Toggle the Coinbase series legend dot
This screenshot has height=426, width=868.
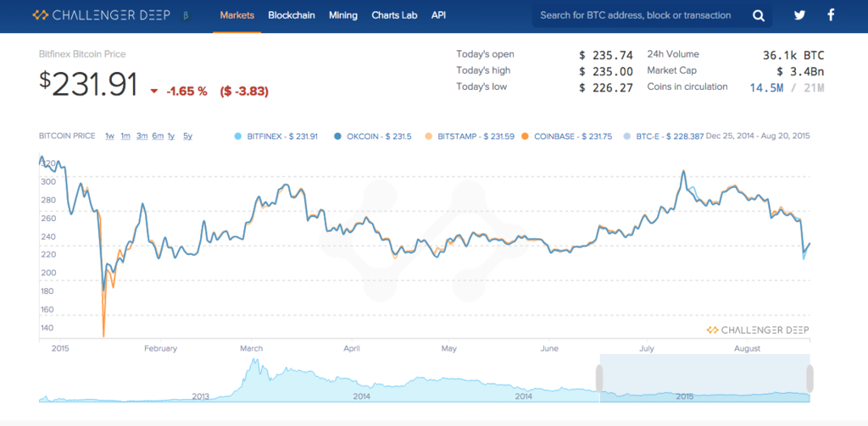[525, 136]
